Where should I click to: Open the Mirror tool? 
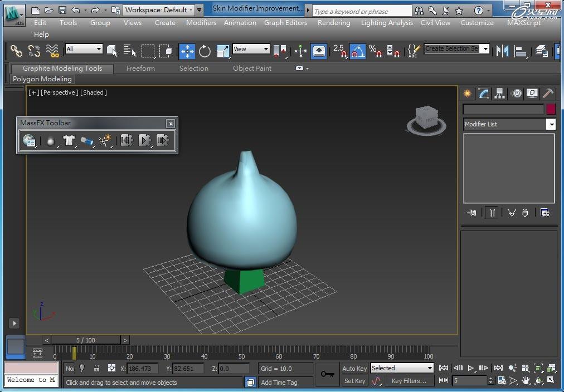503,51
